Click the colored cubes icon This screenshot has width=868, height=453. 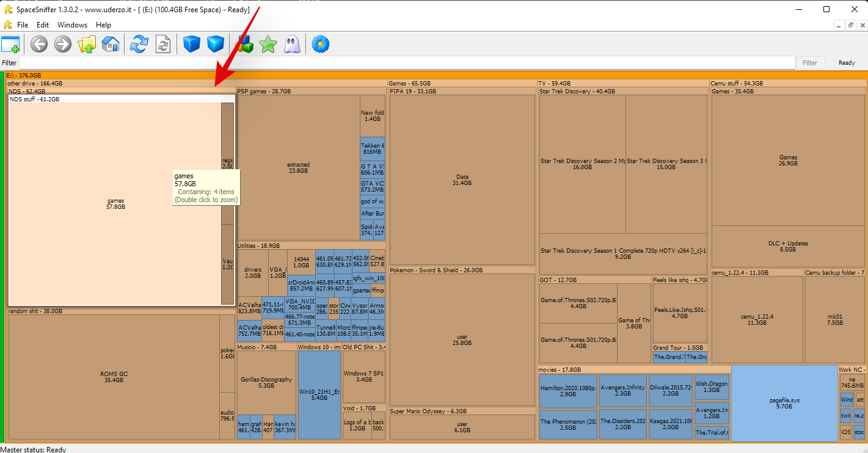244,44
